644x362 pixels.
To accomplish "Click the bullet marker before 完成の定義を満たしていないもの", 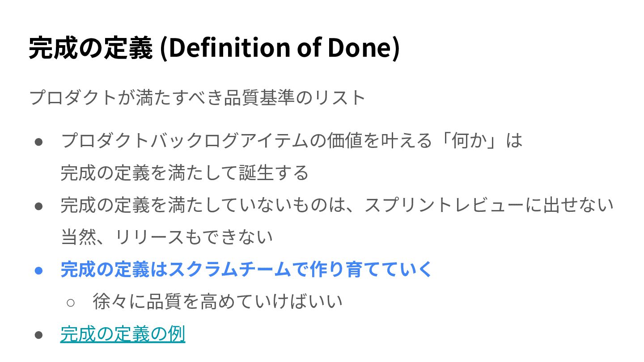I will coord(39,206).
